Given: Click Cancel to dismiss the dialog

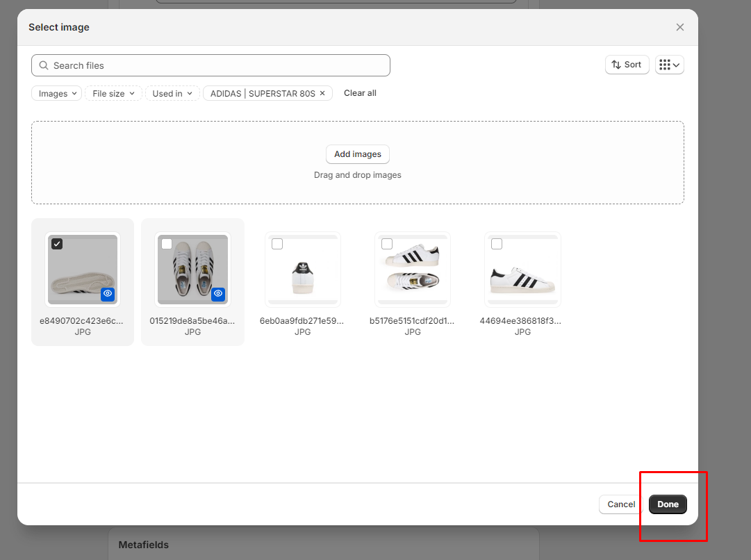Looking at the screenshot, I should pos(621,504).
